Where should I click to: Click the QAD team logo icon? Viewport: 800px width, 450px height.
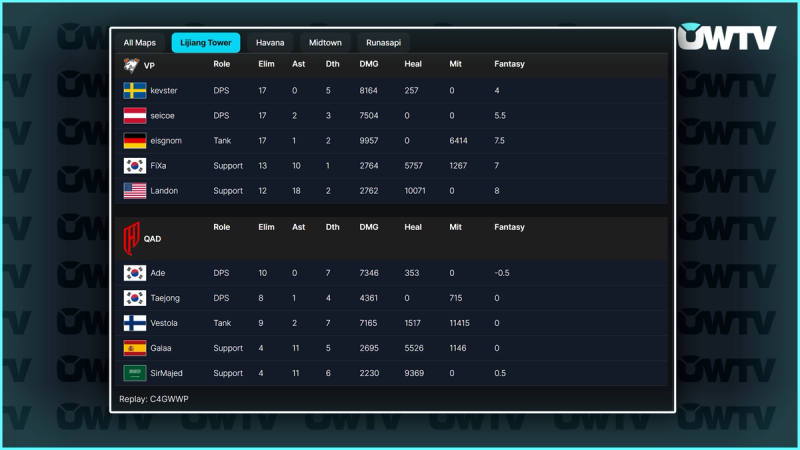132,238
